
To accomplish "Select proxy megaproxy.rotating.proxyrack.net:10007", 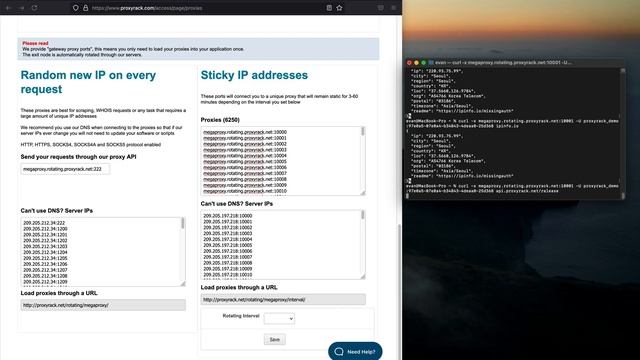I will pos(245,173).
